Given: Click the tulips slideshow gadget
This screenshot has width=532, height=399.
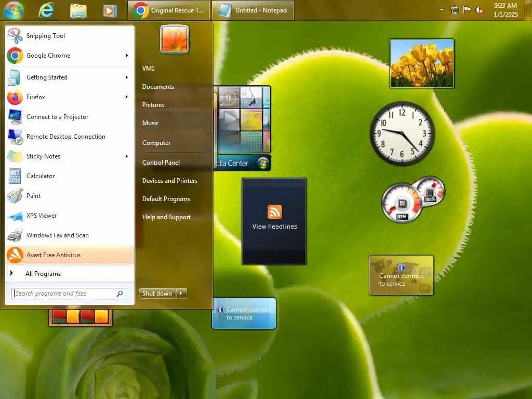Looking at the screenshot, I should pos(422,63).
